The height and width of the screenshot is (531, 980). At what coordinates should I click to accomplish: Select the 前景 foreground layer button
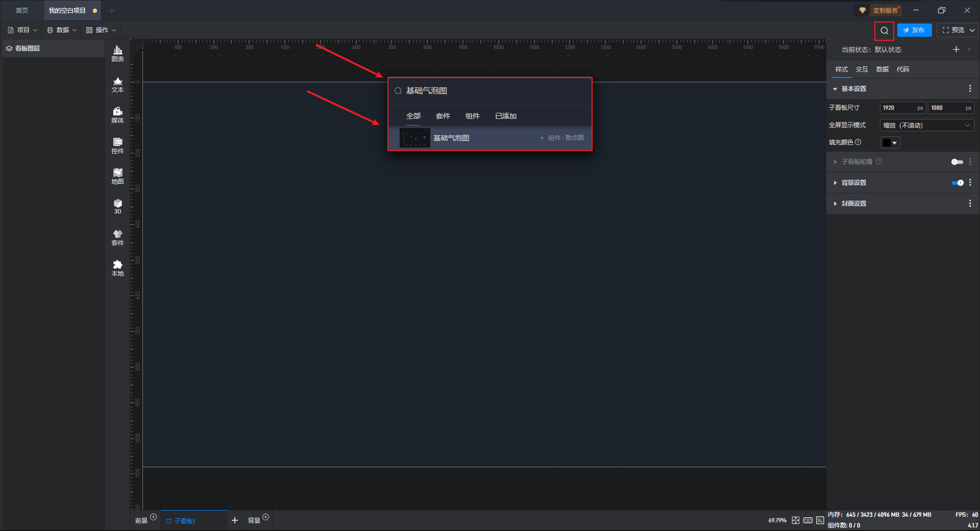pos(141,521)
